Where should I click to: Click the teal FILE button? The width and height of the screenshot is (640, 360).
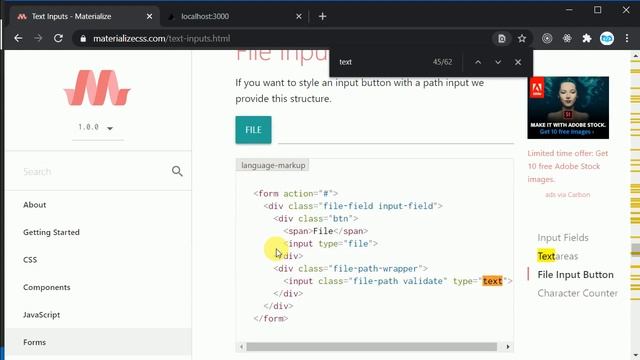(x=253, y=130)
